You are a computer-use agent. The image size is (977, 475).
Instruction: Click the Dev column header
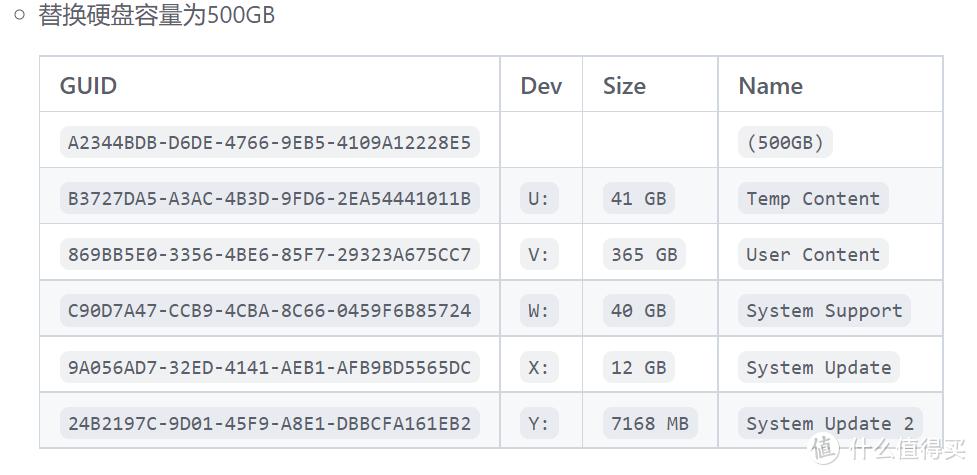(541, 86)
